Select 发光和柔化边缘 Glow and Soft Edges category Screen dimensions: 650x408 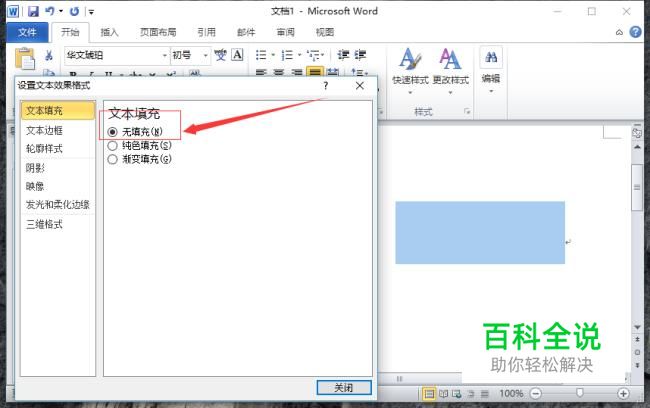tap(58, 205)
